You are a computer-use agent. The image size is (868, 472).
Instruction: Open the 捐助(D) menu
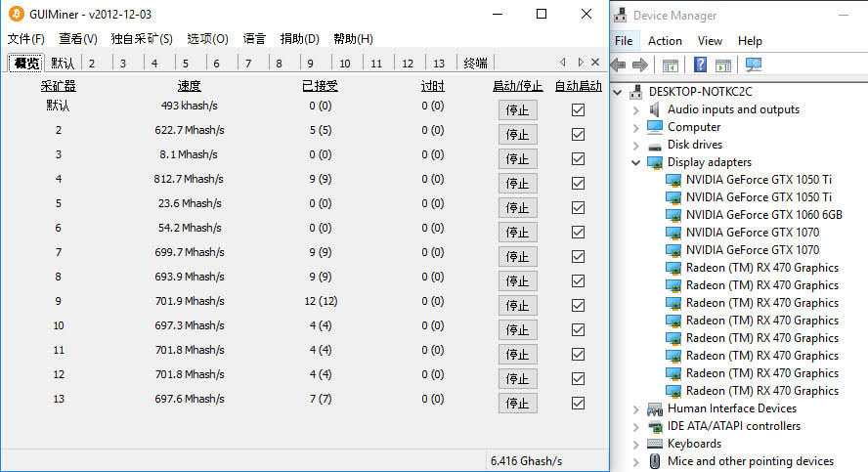point(299,39)
